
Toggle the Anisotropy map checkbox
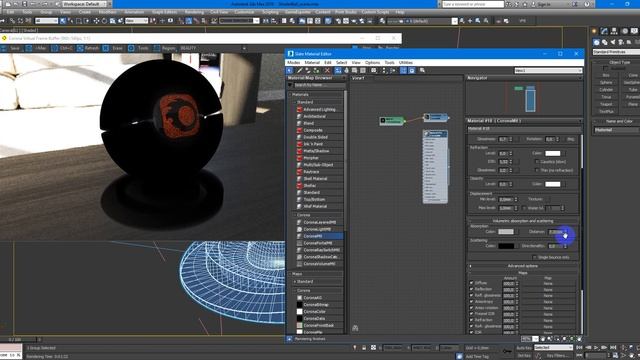point(471,302)
